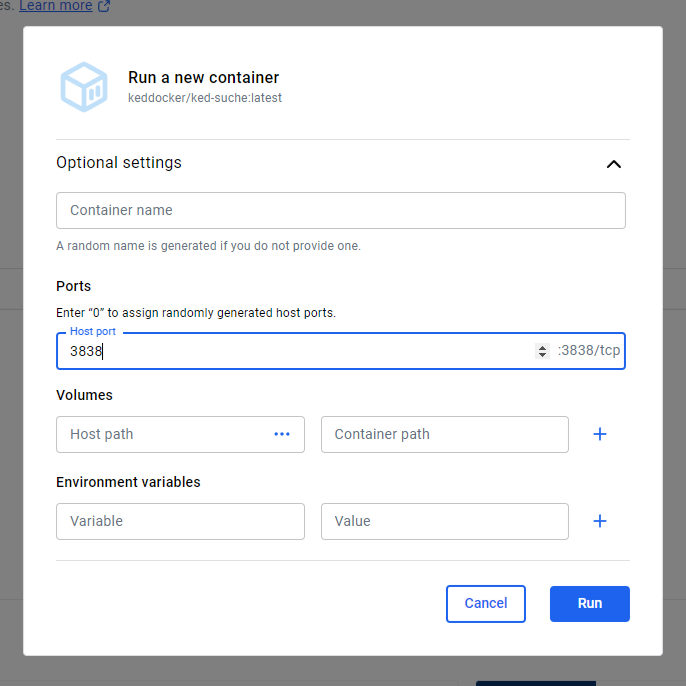The width and height of the screenshot is (686, 686).
Task: Click the :3838/tcp container port label
Action: [588, 350]
